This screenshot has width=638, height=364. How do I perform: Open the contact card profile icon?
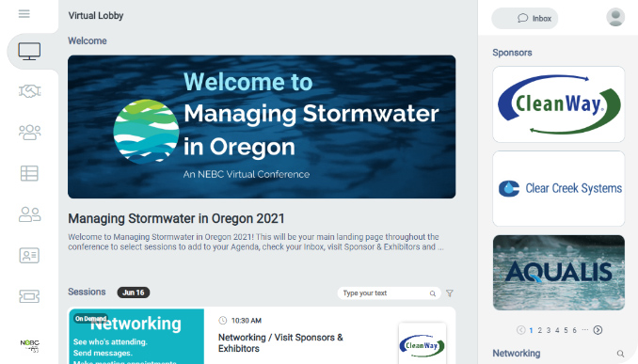click(29, 256)
